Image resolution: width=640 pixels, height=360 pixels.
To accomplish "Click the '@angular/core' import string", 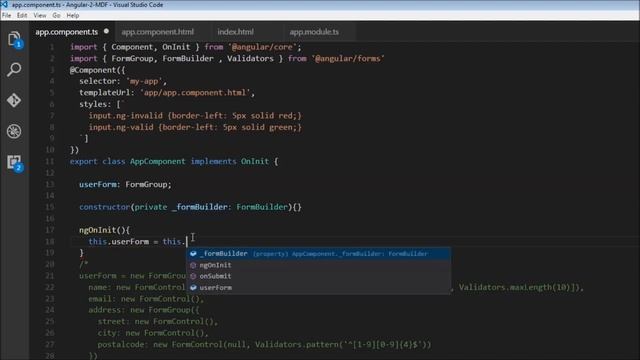I will (x=262, y=47).
